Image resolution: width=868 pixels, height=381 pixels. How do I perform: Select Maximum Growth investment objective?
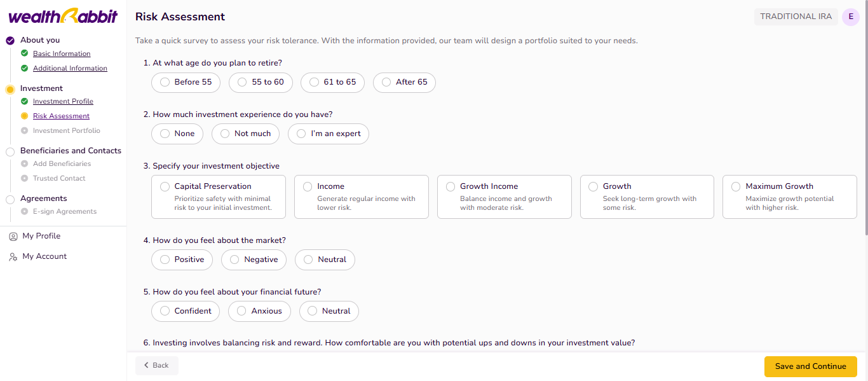click(789, 197)
